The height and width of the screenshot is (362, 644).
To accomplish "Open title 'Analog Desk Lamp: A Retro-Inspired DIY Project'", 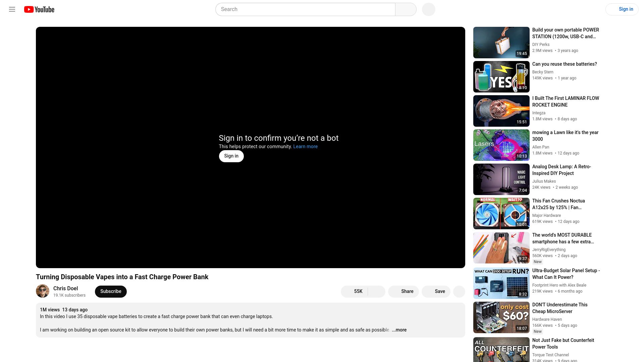I will coord(562,170).
